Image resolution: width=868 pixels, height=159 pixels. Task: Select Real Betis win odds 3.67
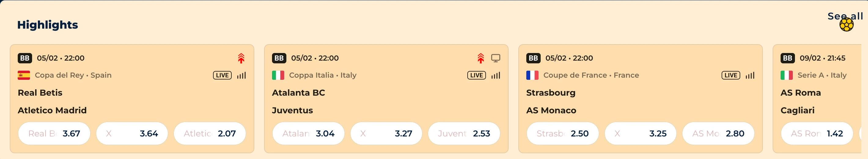point(54,133)
